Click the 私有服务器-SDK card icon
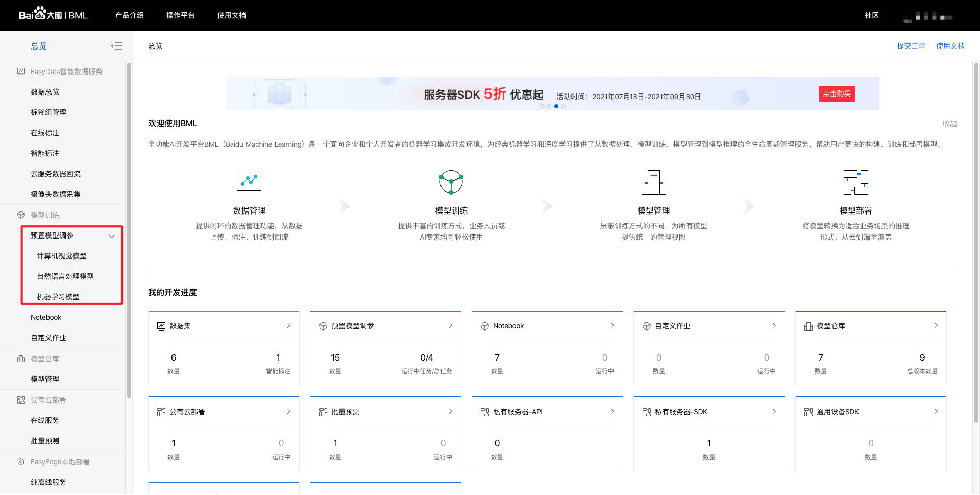 [647, 412]
